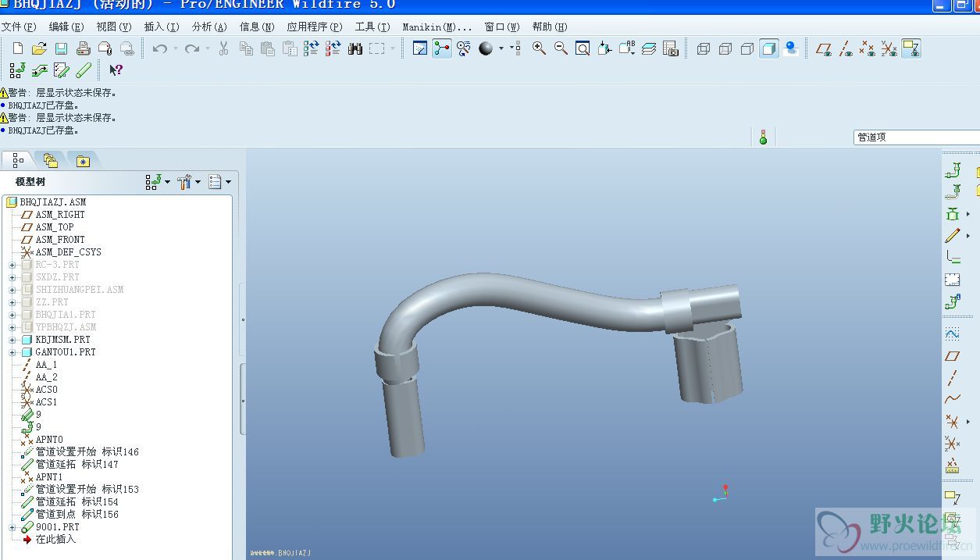Switch display to no hidden mode
This screenshot has height=560, width=980.
coord(747,48)
